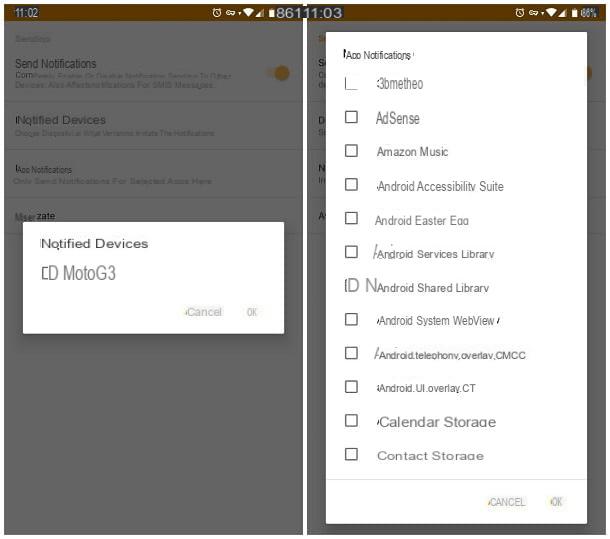Confirm App Notifications dialog with OK

557,502
